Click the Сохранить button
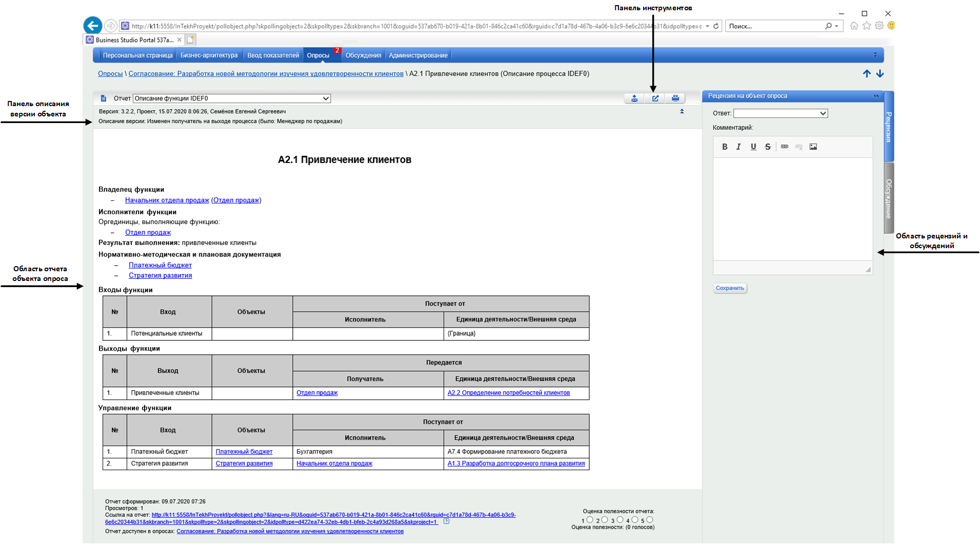 tap(729, 288)
